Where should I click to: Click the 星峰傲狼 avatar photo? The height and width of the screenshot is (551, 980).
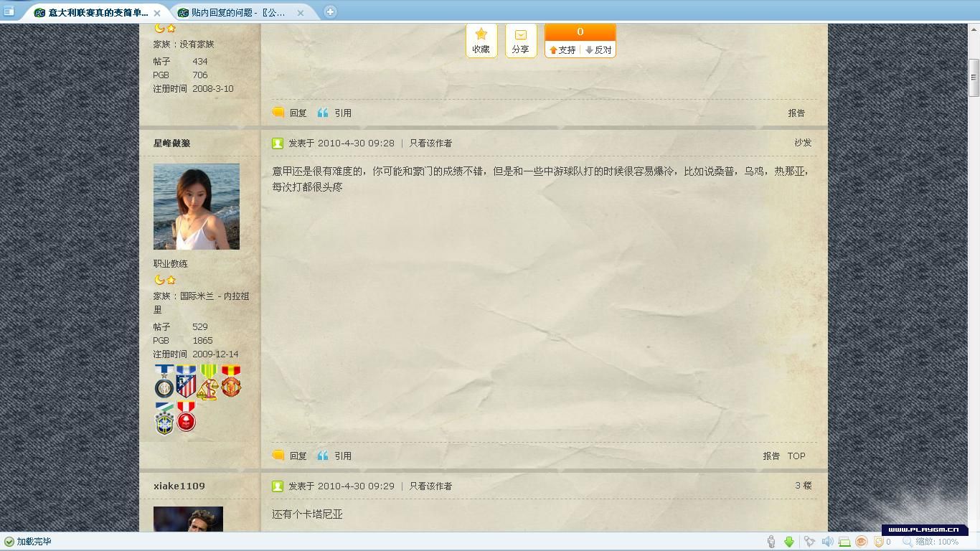(197, 207)
